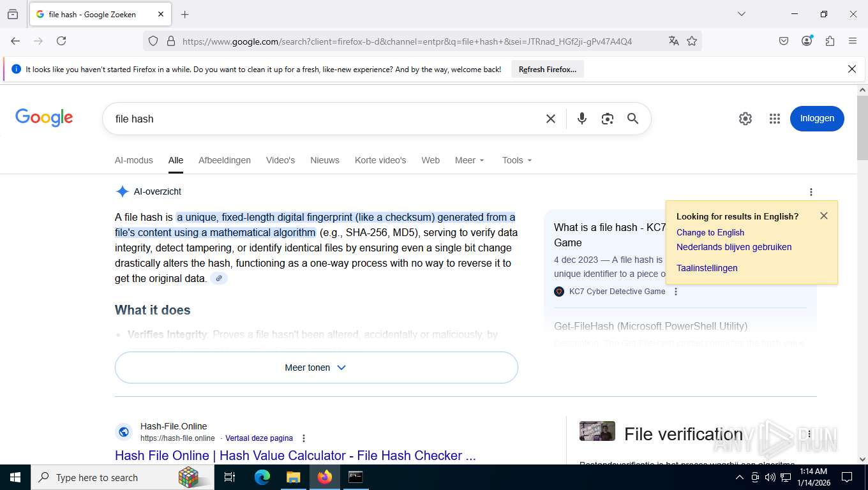This screenshot has height=490, width=868.
Task: Click the Inloggen sign-in button
Action: pyautogui.click(x=817, y=119)
